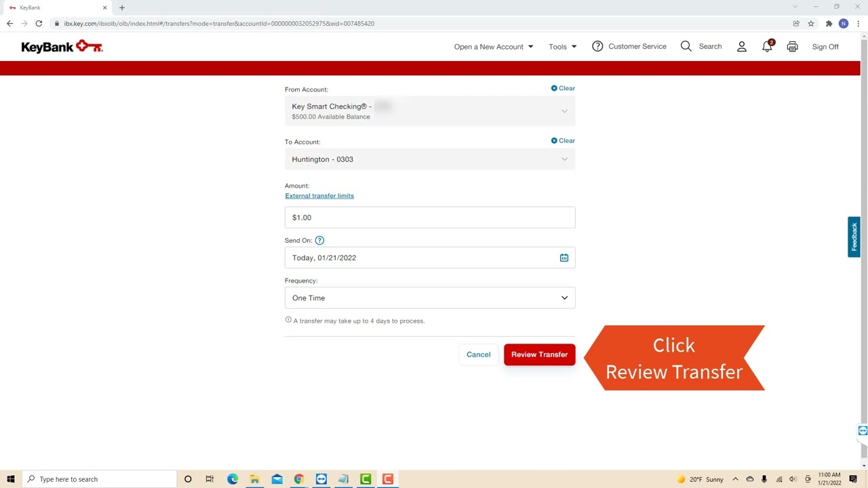This screenshot has width=868, height=488.
Task: Select the KeyBank browser tab
Action: [58, 7]
